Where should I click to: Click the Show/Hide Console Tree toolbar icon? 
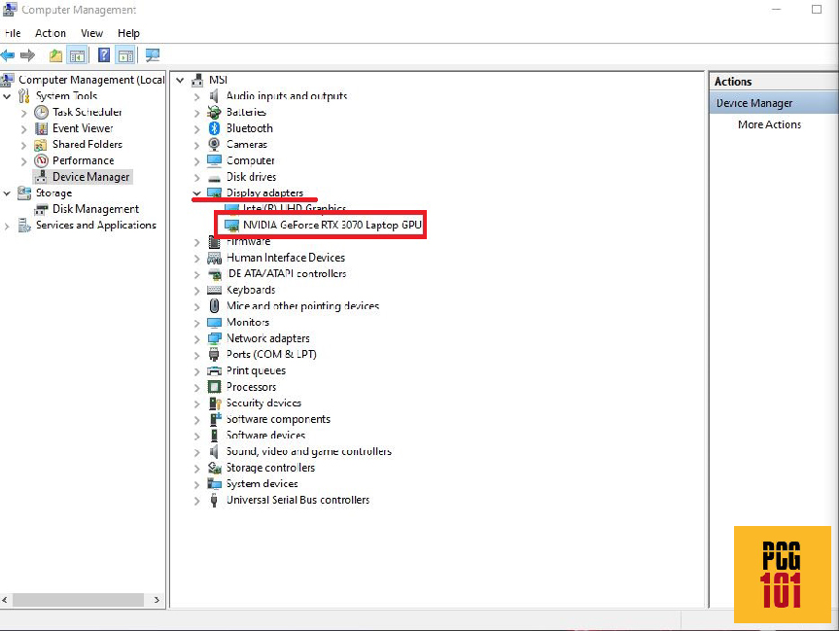tap(77, 55)
